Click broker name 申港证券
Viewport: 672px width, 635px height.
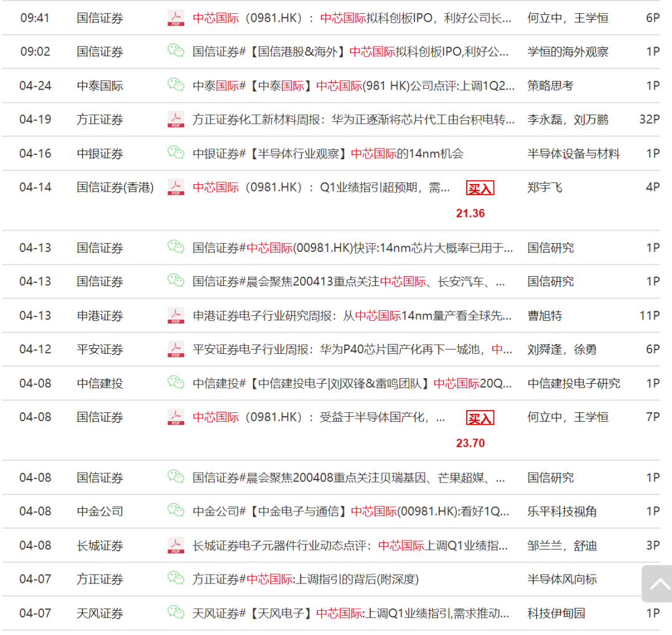click(x=100, y=316)
